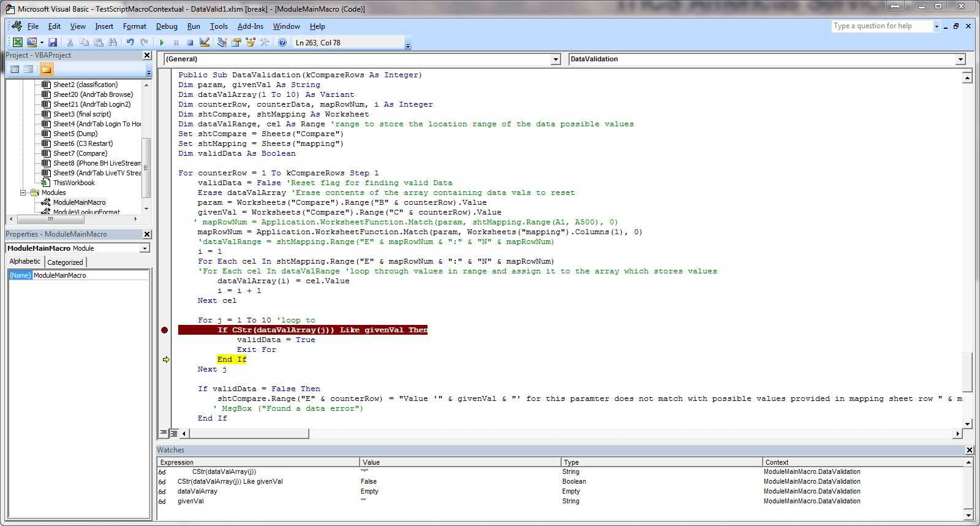Open the Run menu
This screenshot has width=980, height=526.
tap(194, 26)
